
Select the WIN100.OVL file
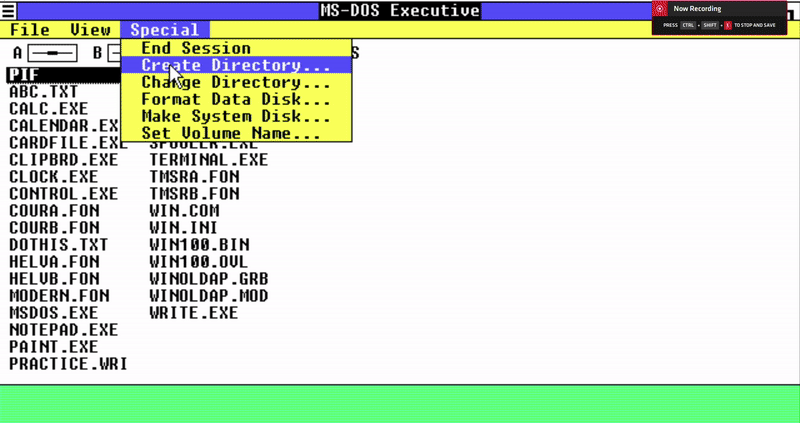[198, 262]
